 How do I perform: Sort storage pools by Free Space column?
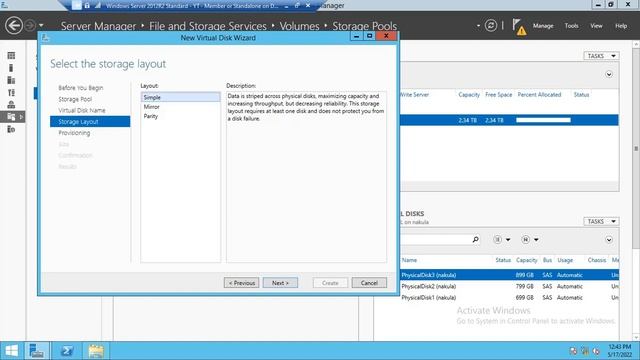click(498, 95)
